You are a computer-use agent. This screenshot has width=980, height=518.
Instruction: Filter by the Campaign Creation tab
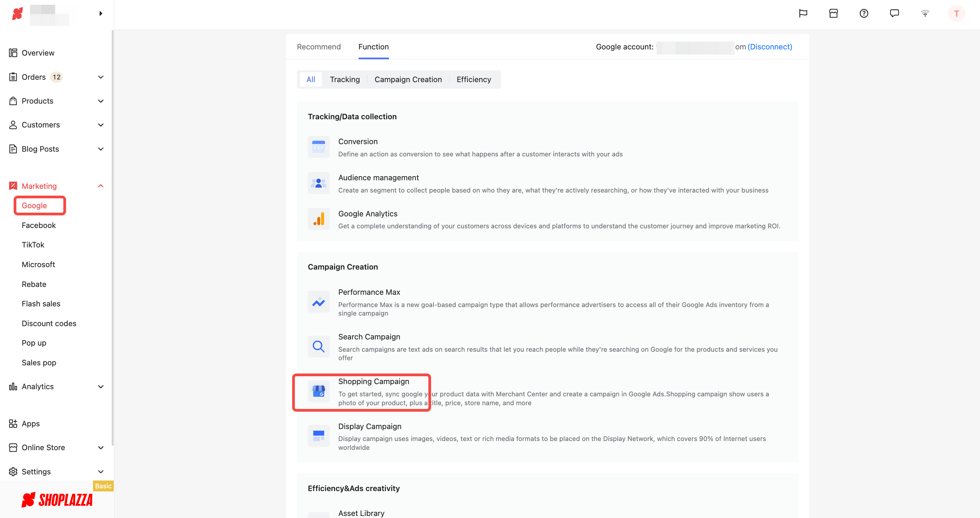(x=408, y=79)
